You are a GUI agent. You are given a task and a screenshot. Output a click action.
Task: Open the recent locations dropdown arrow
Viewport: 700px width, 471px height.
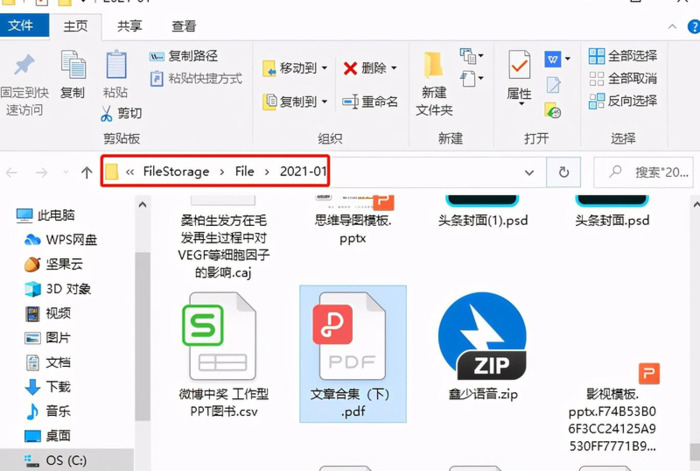[66, 172]
